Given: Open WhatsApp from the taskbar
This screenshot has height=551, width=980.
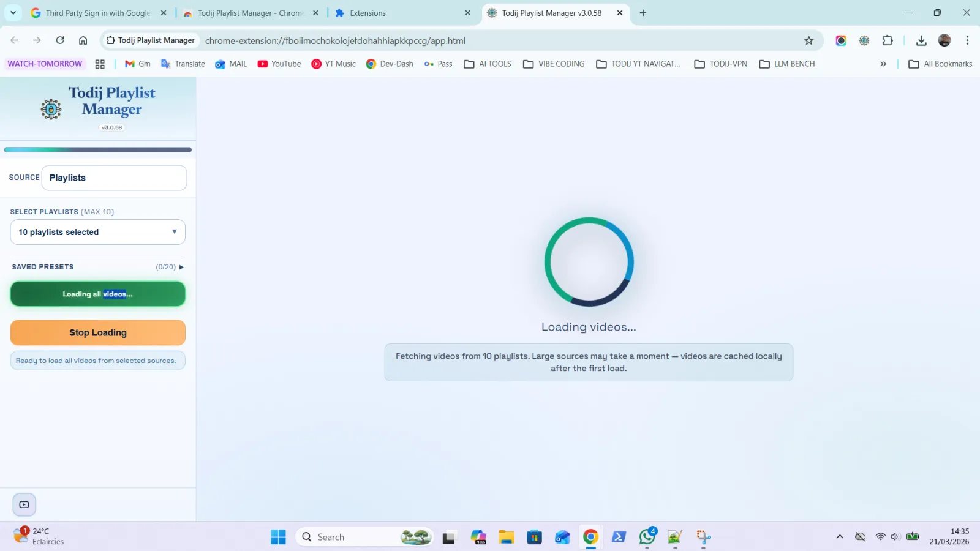Looking at the screenshot, I should click(647, 537).
